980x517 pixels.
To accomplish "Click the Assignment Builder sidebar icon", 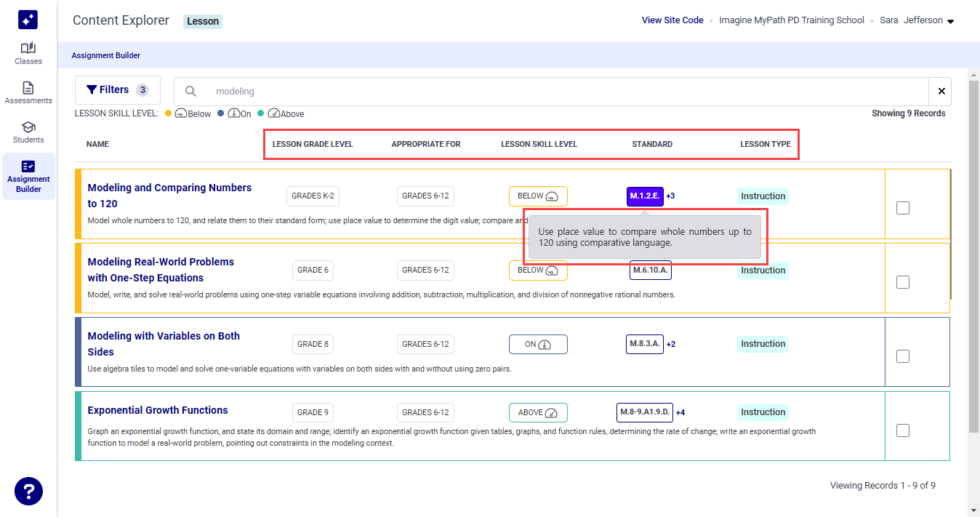I will pyautogui.click(x=28, y=175).
